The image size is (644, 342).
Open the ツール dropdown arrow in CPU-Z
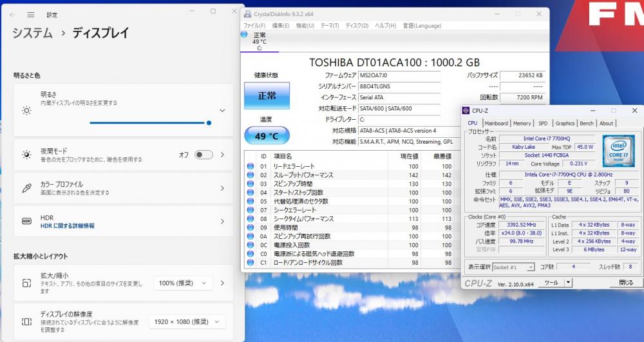[568, 283]
